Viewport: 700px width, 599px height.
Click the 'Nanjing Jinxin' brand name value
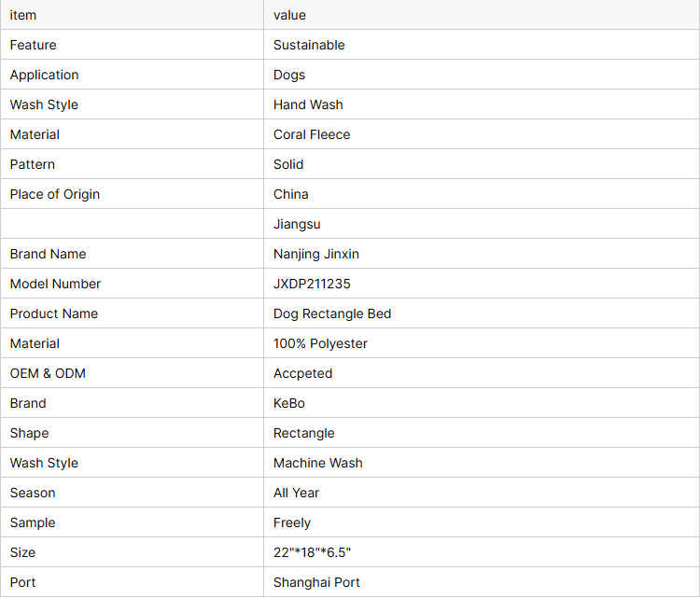click(x=316, y=254)
